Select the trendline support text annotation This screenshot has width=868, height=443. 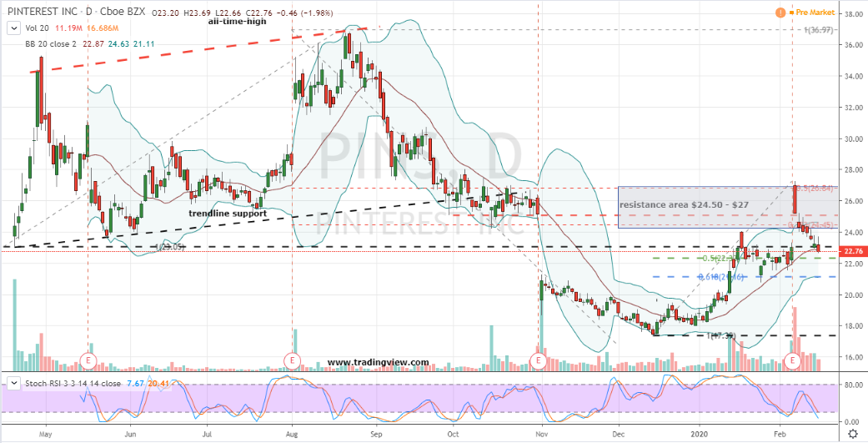coord(228,214)
